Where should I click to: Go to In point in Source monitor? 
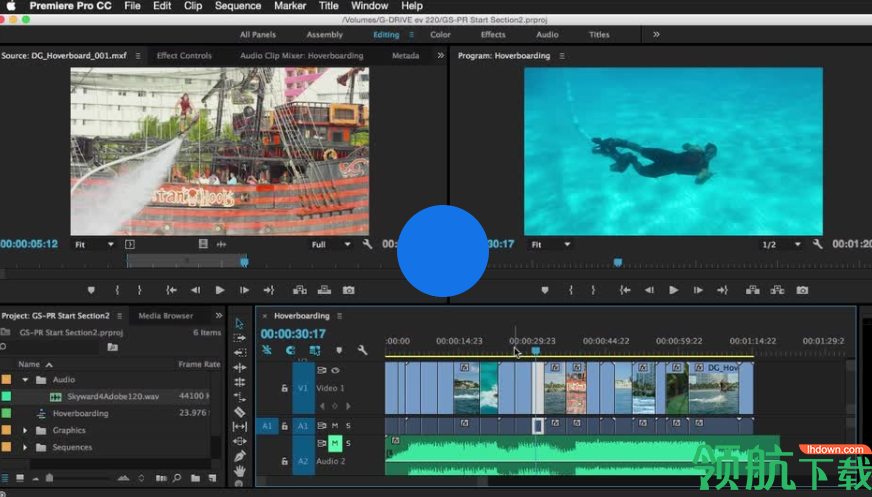[x=171, y=290]
